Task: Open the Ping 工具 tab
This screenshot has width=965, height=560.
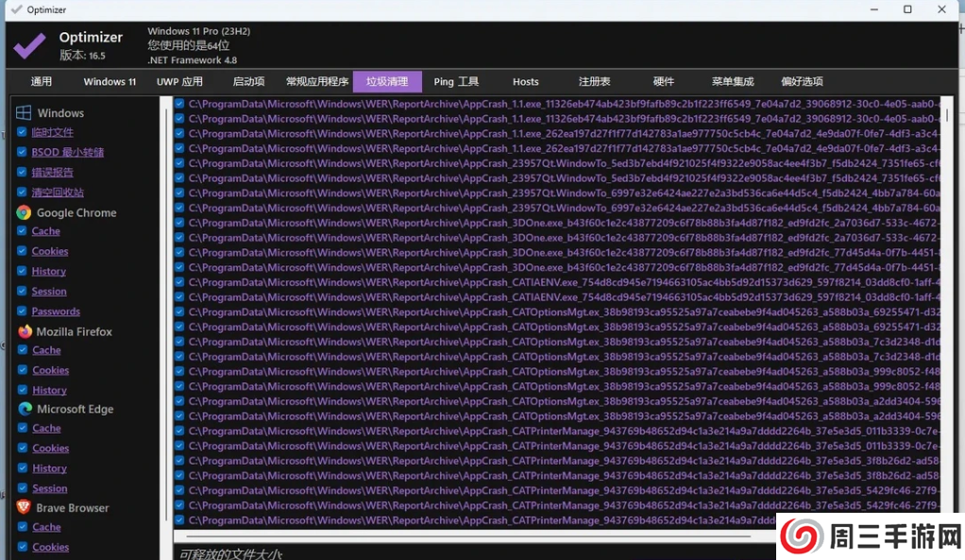Action: [456, 82]
